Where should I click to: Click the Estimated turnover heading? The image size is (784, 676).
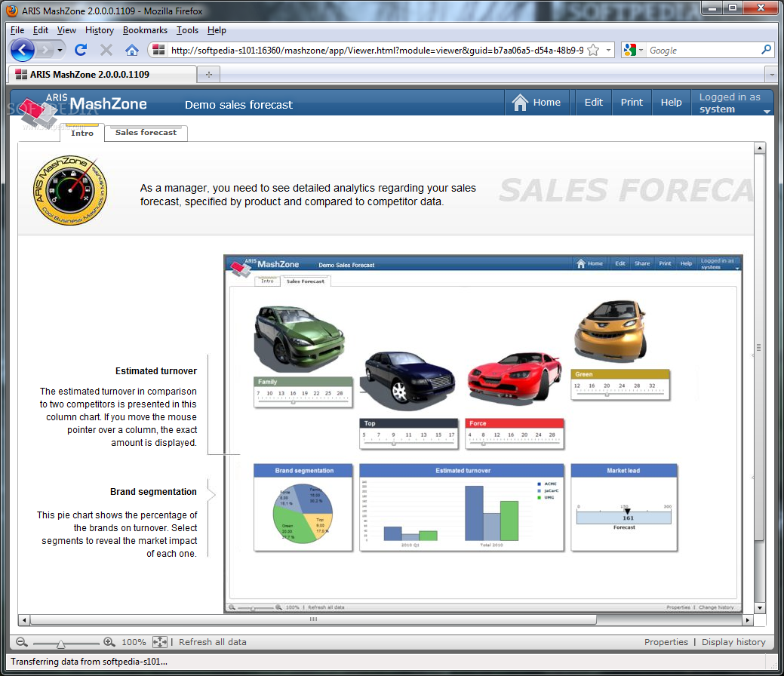point(156,371)
